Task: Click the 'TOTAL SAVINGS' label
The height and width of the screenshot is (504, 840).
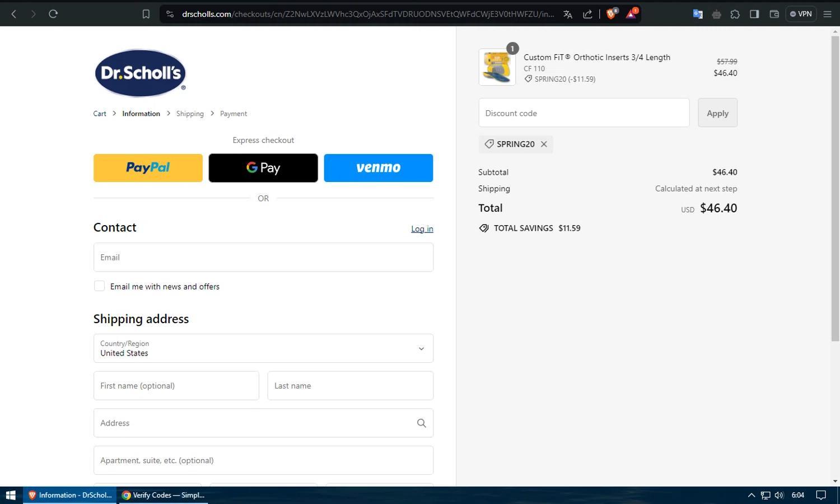Action: pyautogui.click(x=523, y=228)
